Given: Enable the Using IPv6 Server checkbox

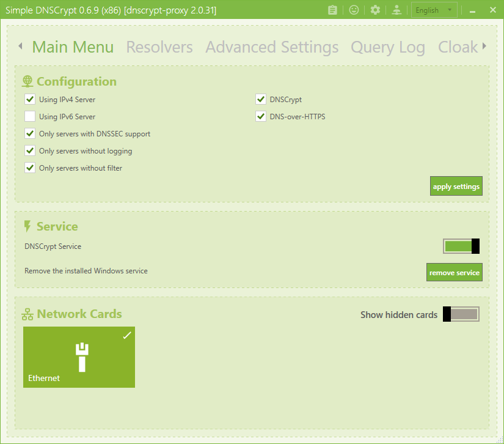Looking at the screenshot, I should pos(30,116).
